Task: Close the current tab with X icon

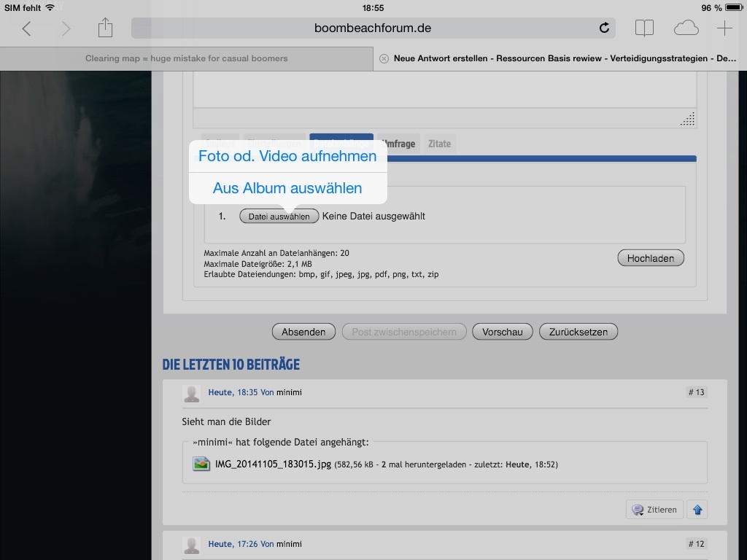Action: (384, 58)
